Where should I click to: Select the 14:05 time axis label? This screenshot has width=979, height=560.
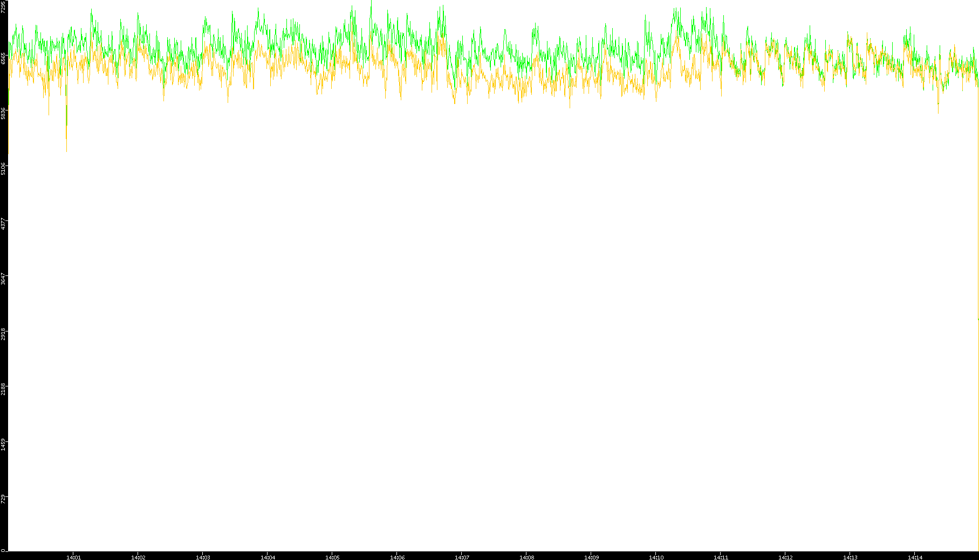(332, 557)
